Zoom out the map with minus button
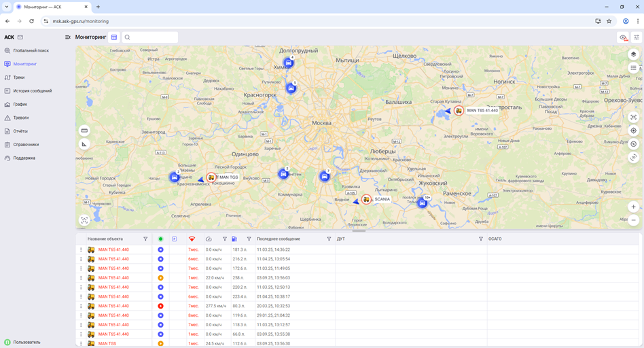Viewport: 644px width, 348px height. (x=633, y=220)
